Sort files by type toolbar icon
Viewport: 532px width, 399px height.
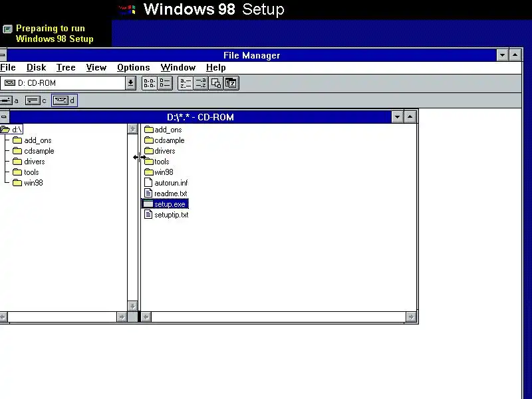pyautogui.click(x=201, y=83)
